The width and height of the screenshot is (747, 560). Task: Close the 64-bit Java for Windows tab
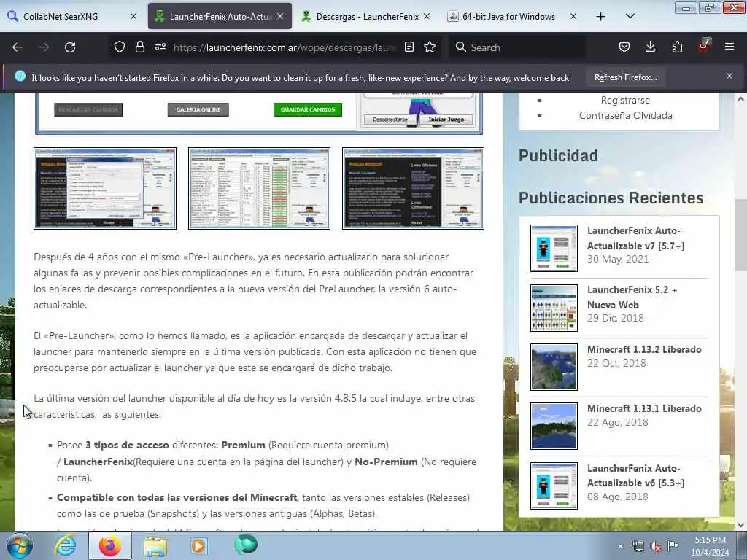(573, 17)
